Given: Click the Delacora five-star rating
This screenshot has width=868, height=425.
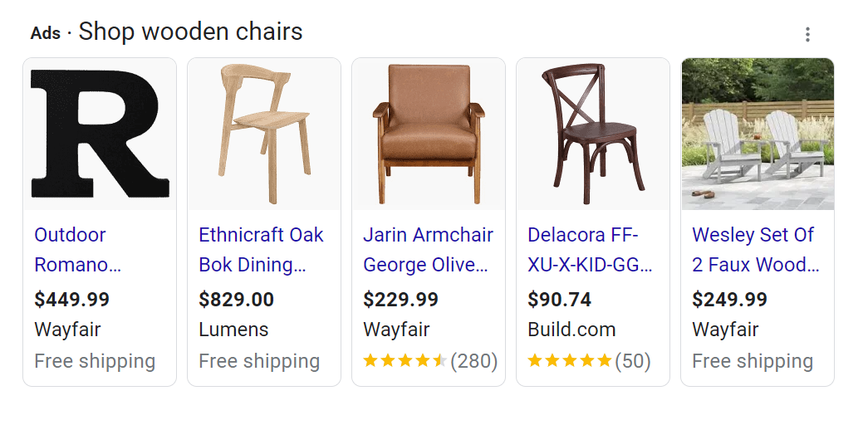Looking at the screenshot, I should click(569, 361).
